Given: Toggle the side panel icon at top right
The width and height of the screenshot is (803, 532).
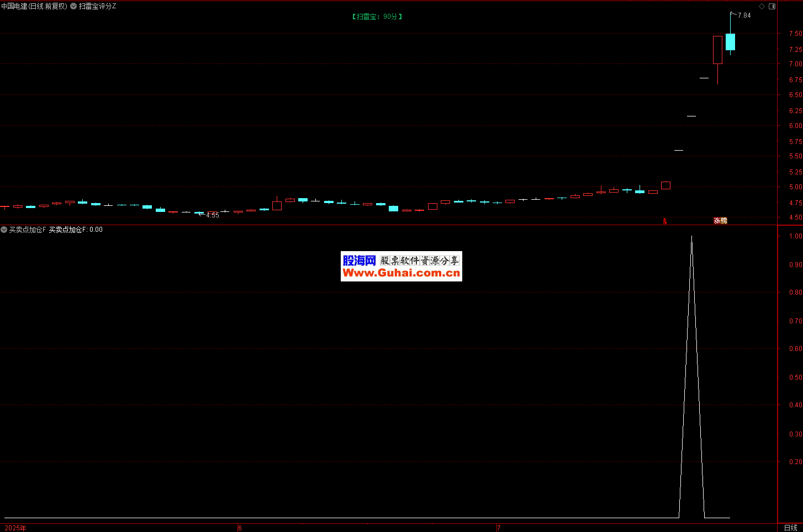Looking at the screenshot, I should (x=772, y=6).
